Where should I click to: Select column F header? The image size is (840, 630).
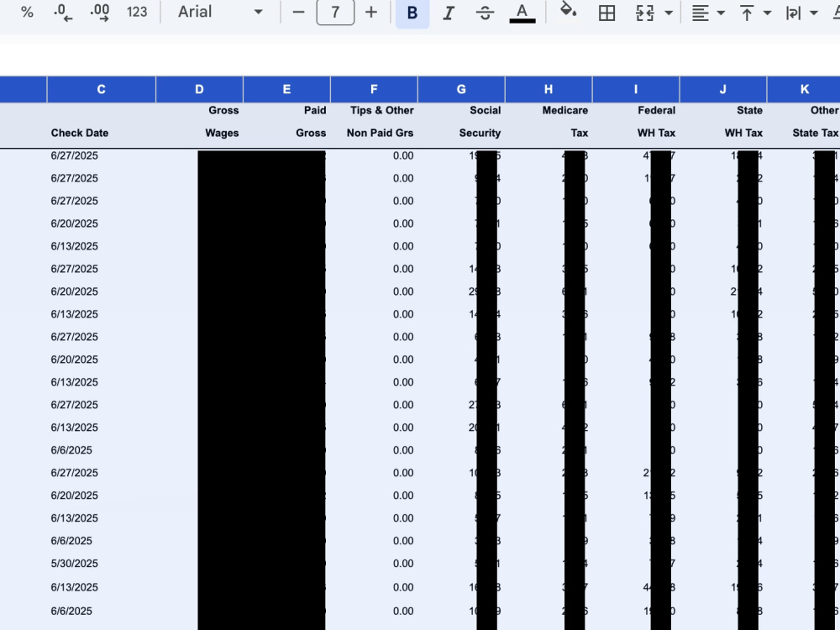pyautogui.click(x=374, y=90)
